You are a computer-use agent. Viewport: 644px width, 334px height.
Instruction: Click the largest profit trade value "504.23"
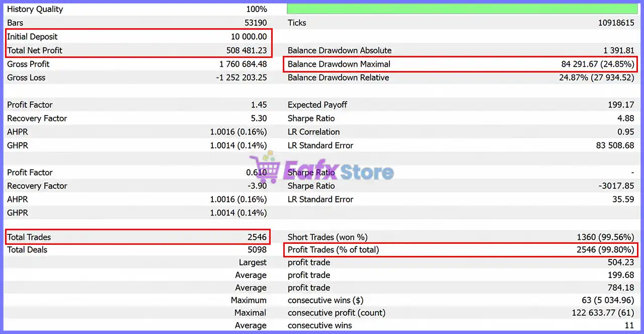[x=621, y=262]
